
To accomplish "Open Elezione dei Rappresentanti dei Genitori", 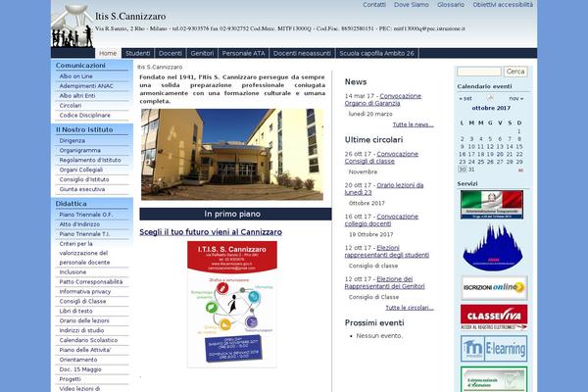I will (x=385, y=283).
